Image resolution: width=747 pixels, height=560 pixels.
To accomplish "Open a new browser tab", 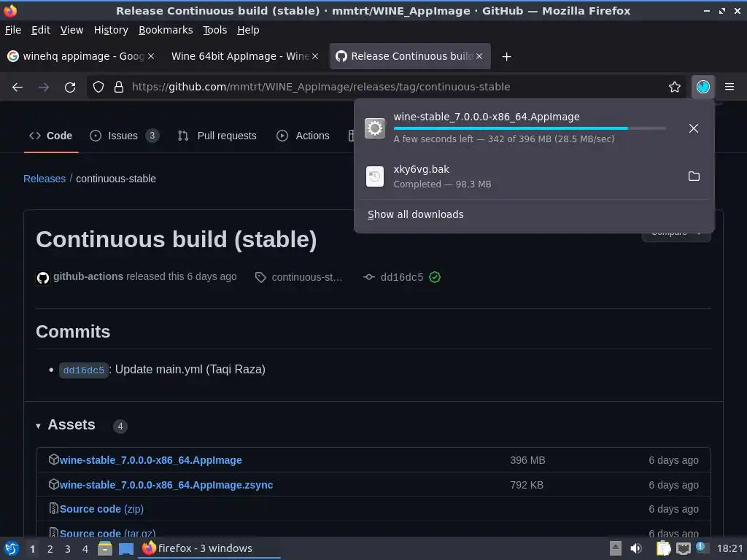I will pyautogui.click(x=506, y=57).
